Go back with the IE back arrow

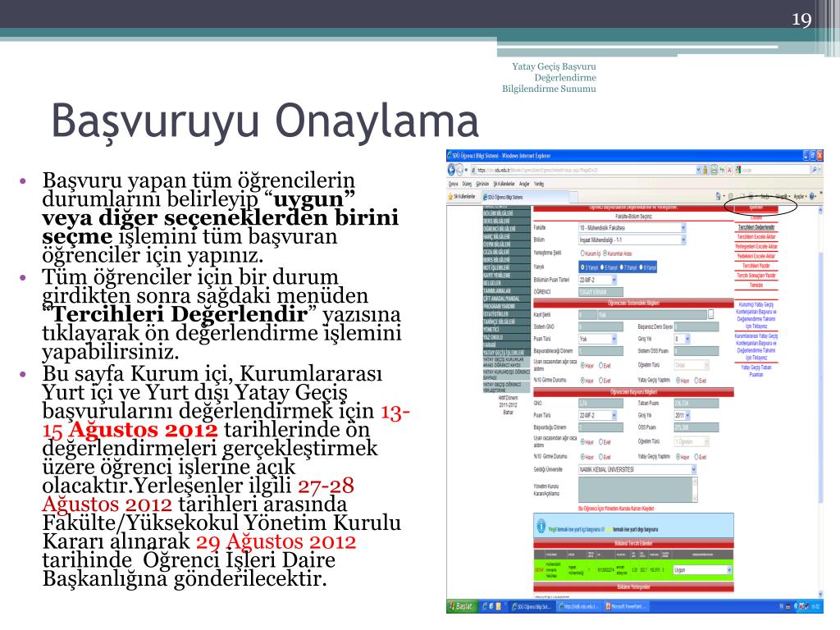[x=451, y=170]
